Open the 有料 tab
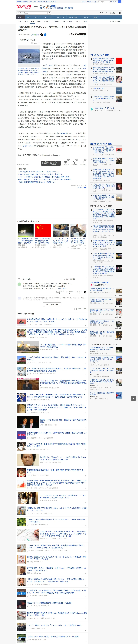This screenshot has width=138, height=644. [95, 17]
